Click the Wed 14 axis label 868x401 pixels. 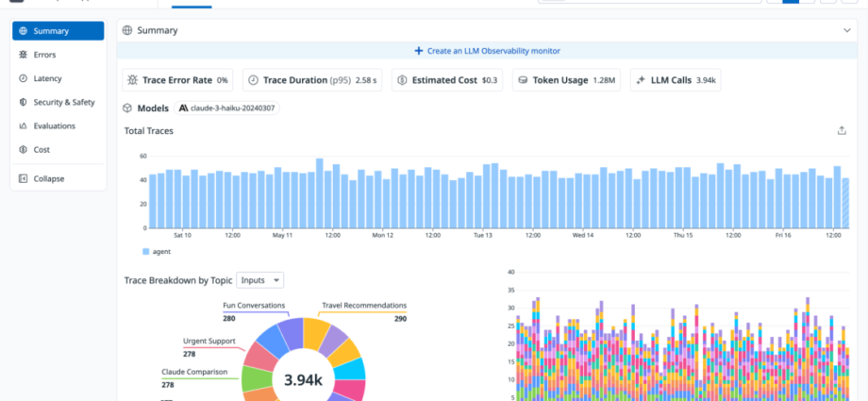click(583, 235)
